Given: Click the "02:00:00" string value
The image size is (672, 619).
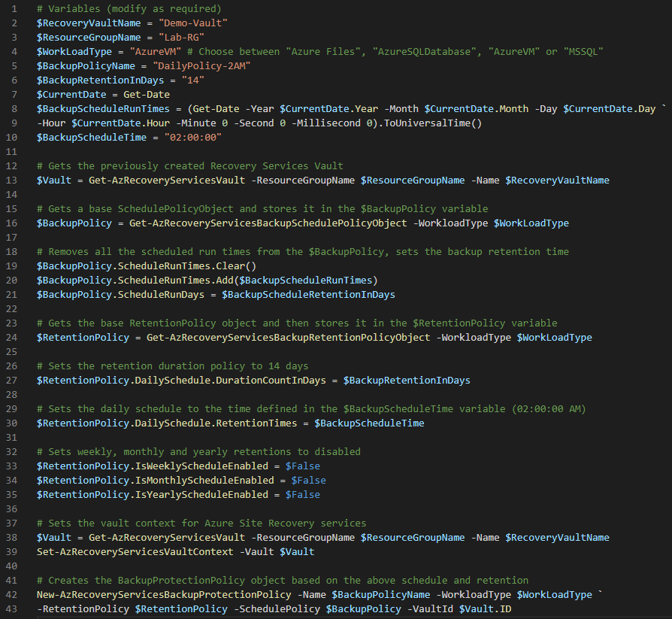Looking at the screenshot, I should (x=193, y=138).
